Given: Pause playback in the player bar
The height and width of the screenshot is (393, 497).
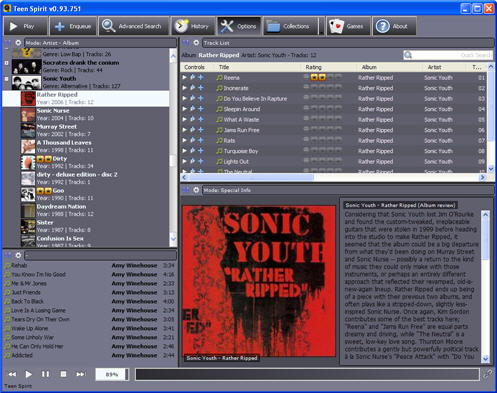Looking at the screenshot, I should tap(45, 374).
